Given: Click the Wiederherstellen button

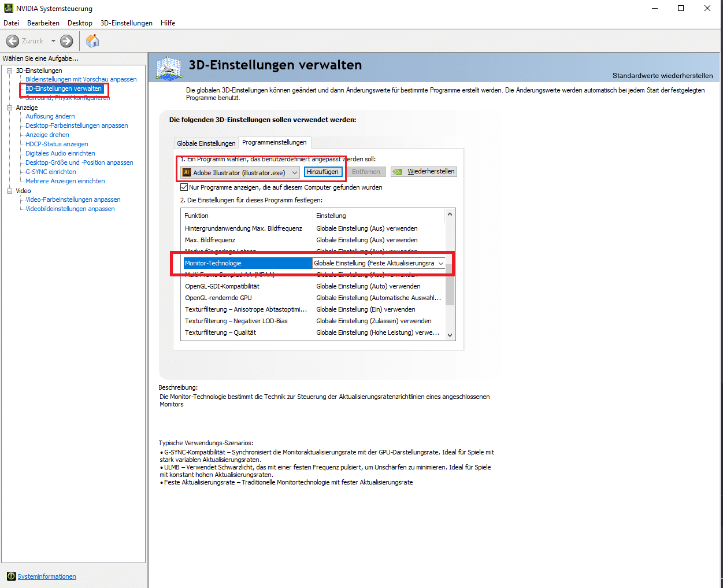Looking at the screenshot, I should (424, 172).
